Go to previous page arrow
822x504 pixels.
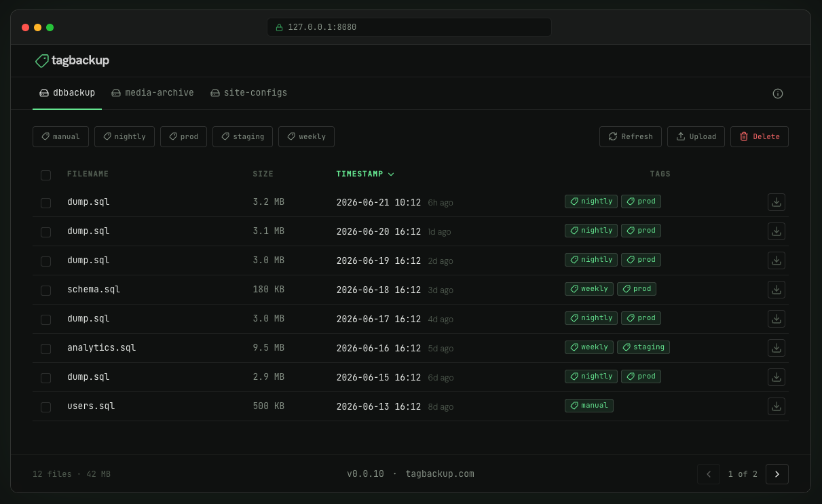click(709, 474)
